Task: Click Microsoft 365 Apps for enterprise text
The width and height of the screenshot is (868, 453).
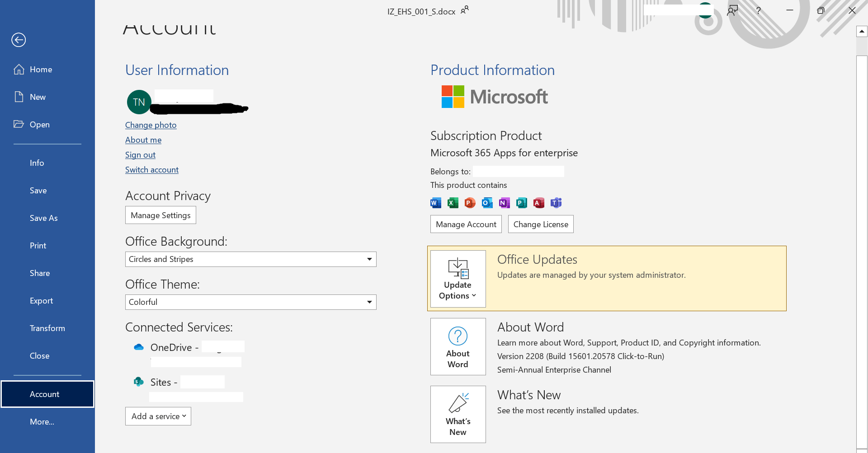Action: click(504, 153)
